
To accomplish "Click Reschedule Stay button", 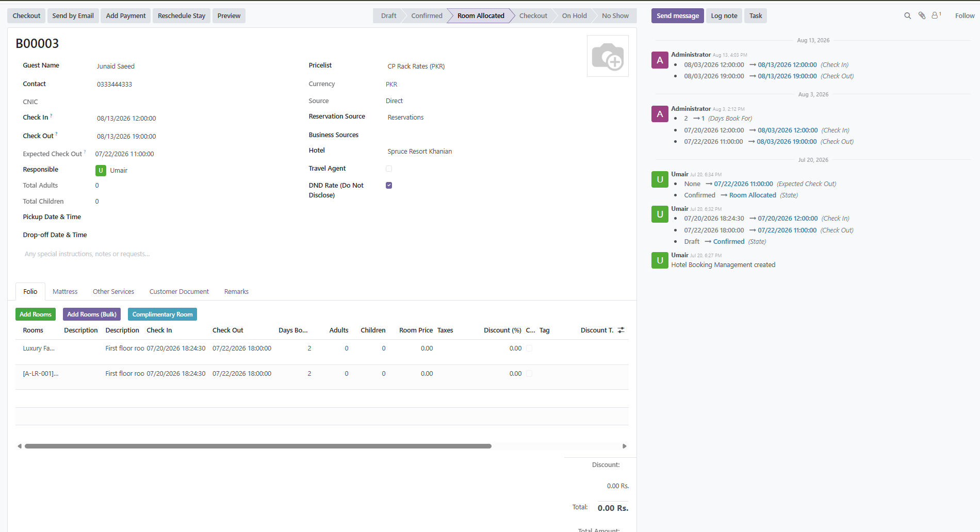I will (x=182, y=16).
